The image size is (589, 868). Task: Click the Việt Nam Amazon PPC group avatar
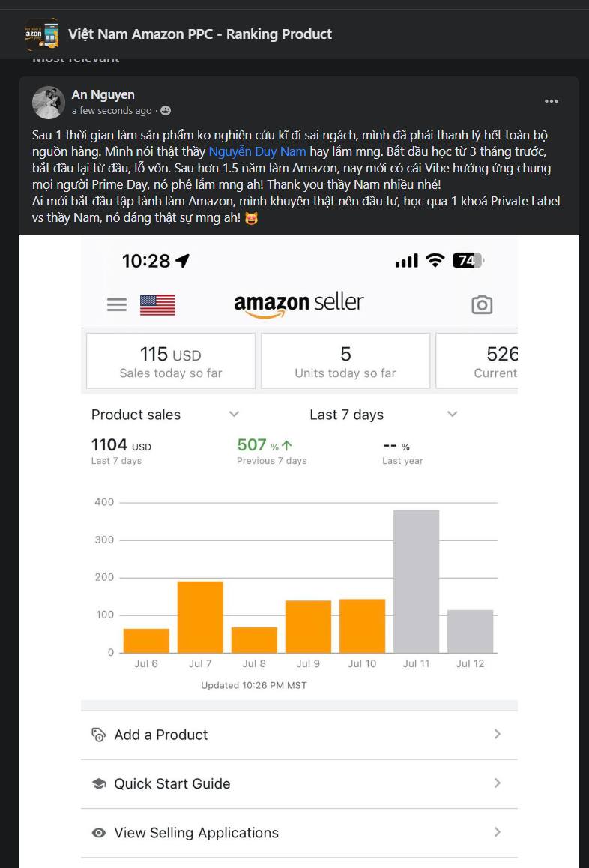pos(42,34)
